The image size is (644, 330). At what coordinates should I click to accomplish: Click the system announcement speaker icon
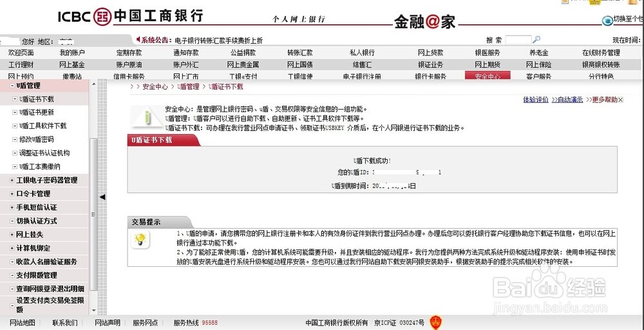[138, 39]
